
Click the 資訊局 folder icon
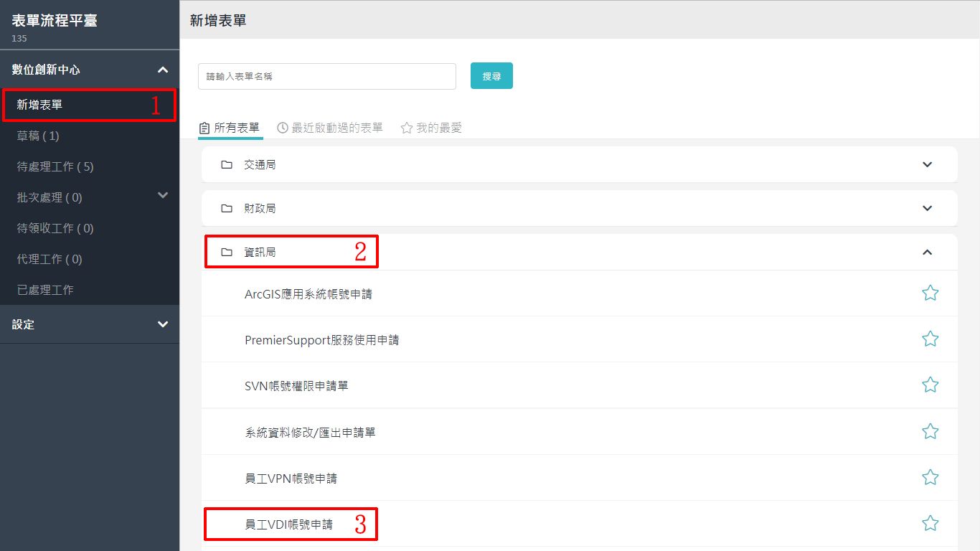pos(227,252)
